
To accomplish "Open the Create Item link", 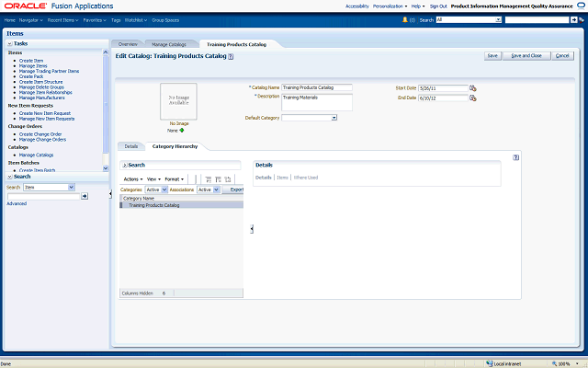I will 31,59.
